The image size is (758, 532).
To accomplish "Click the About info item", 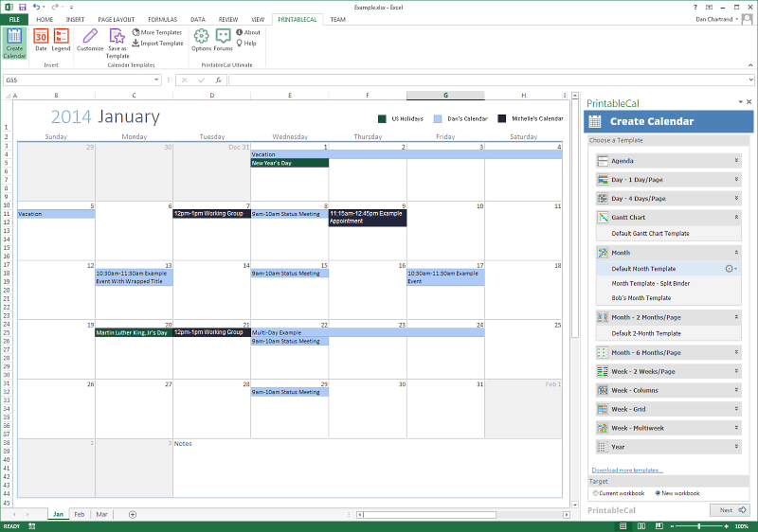I will tap(248, 32).
